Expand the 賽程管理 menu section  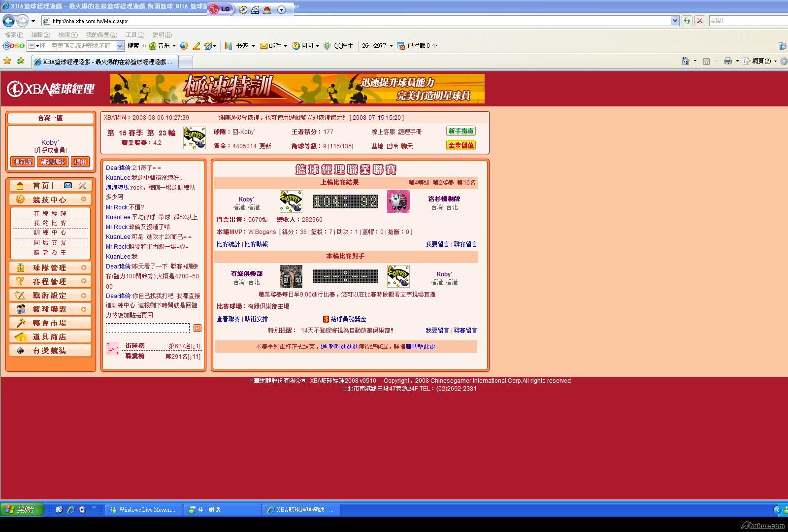pos(84,281)
